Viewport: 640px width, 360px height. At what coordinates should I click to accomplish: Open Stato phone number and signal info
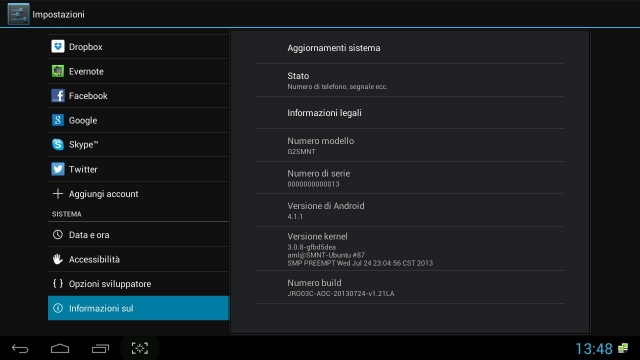click(x=410, y=80)
